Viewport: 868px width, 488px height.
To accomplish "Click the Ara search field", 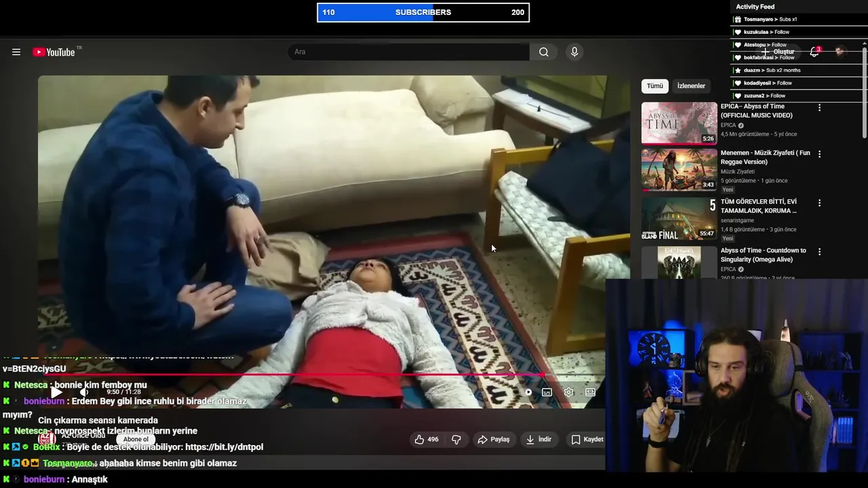I will tap(409, 52).
